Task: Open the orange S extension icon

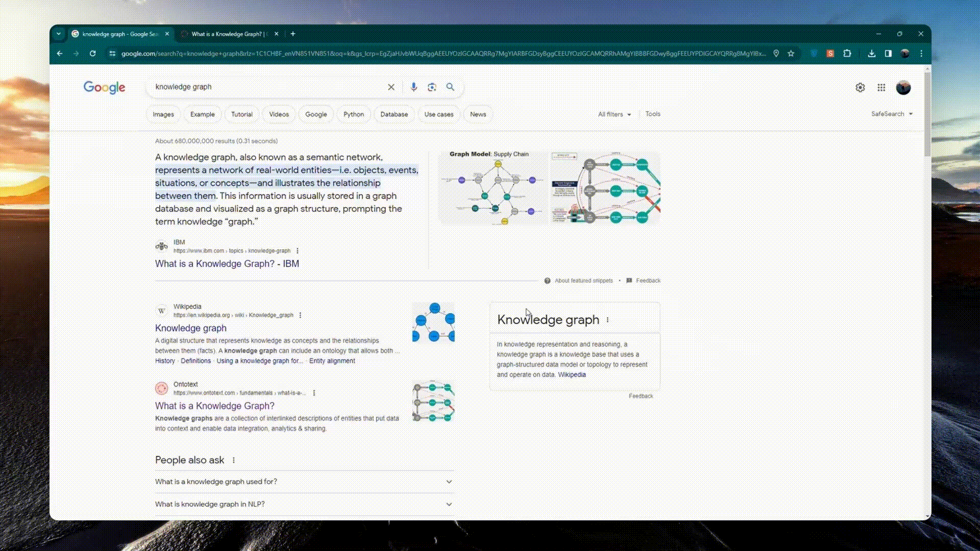Action: [830, 54]
